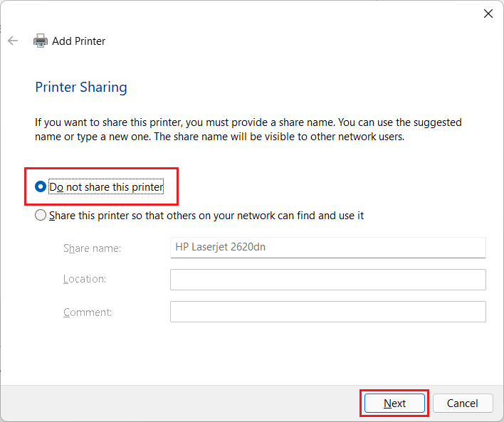Click the printer icon beside Add Printer

(41, 41)
